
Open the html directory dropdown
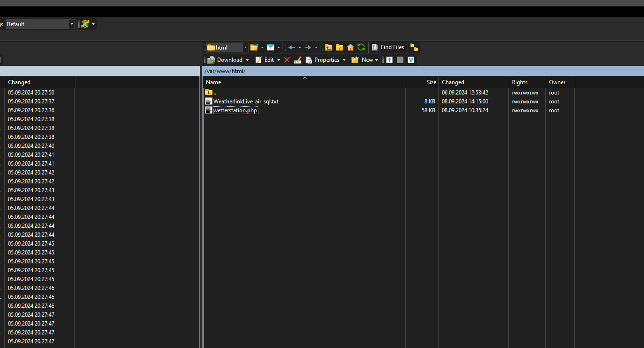[x=245, y=47]
